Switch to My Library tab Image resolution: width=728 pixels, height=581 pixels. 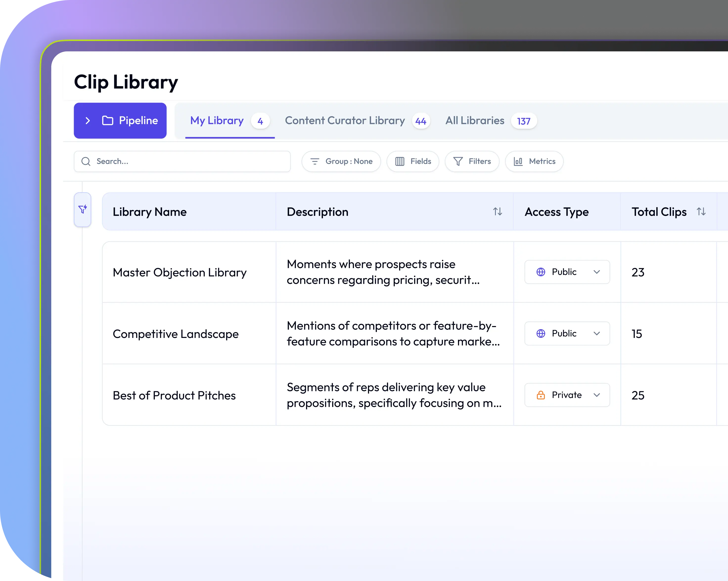pyautogui.click(x=217, y=121)
